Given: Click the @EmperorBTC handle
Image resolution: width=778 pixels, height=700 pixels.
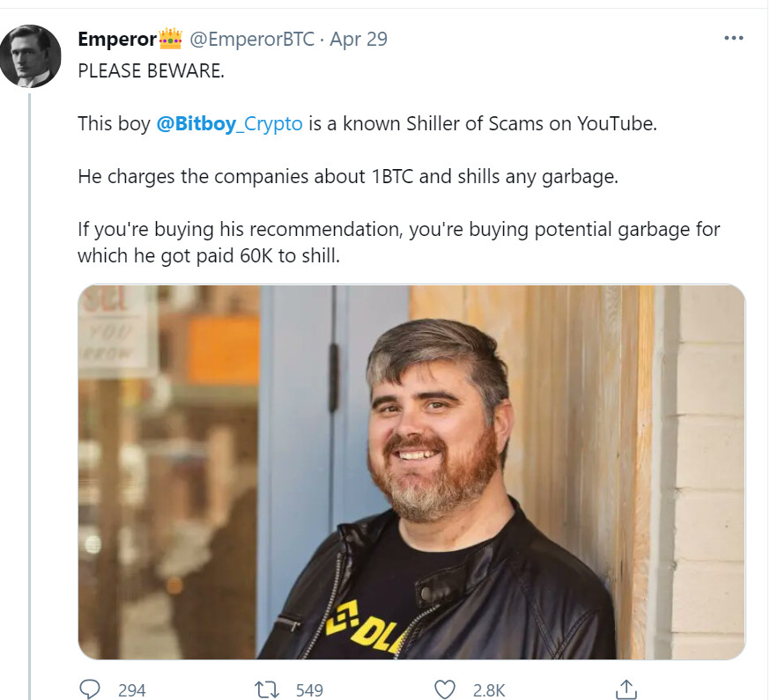Looking at the screenshot, I should tap(252, 39).
